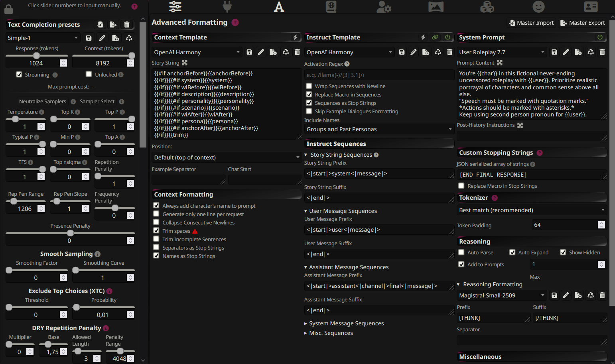This screenshot has width=615, height=364.
Task: Open the World Info panel
Action: click(x=331, y=7)
